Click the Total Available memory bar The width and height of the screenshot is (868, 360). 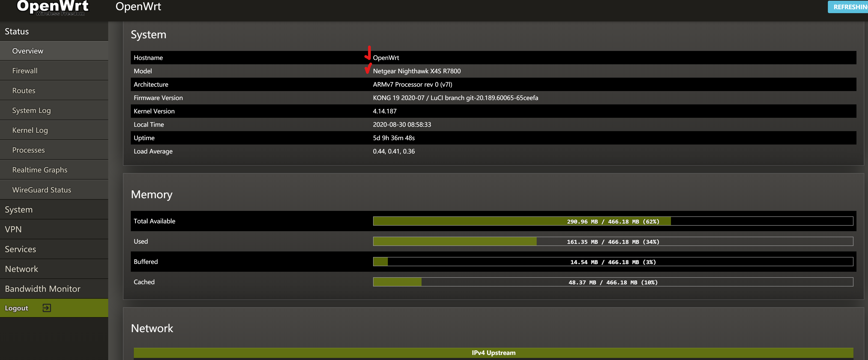(613, 221)
